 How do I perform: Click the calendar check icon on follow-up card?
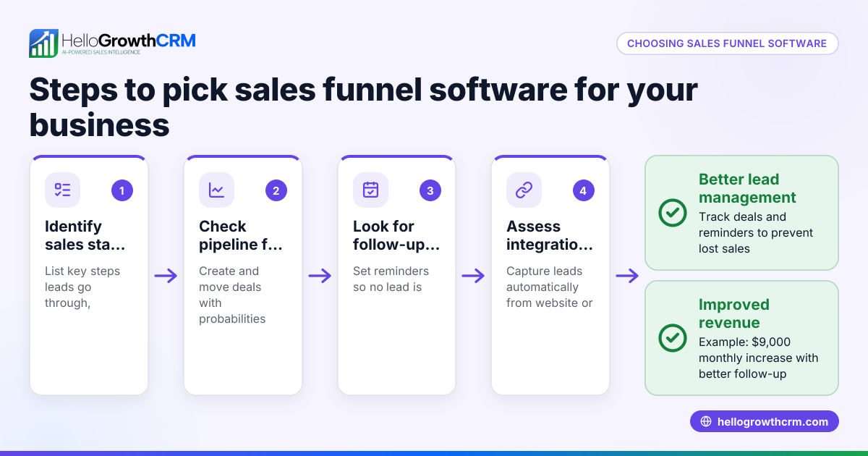coord(370,190)
